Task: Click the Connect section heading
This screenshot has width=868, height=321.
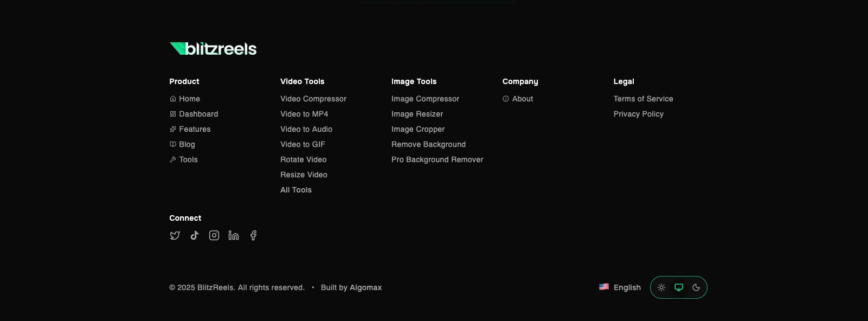Action: pyautogui.click(x=185, y=218)
